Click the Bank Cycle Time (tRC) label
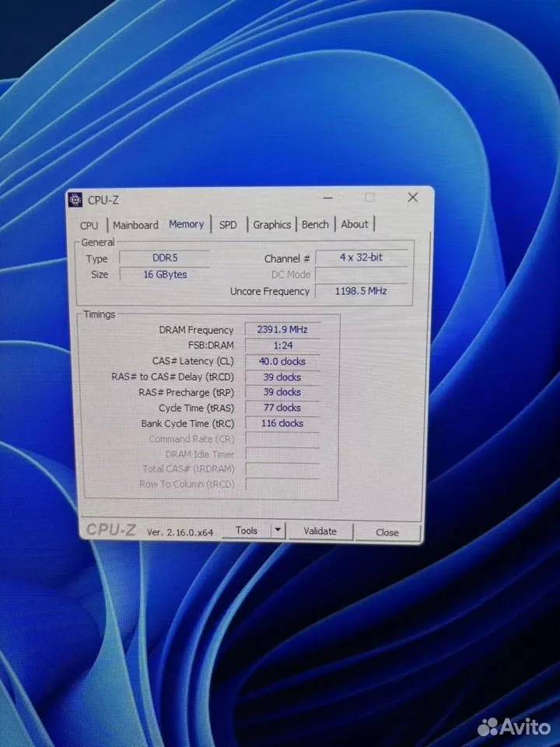Image resolution: width=560 pixels, height=747 pixels. tap(187, 423)
